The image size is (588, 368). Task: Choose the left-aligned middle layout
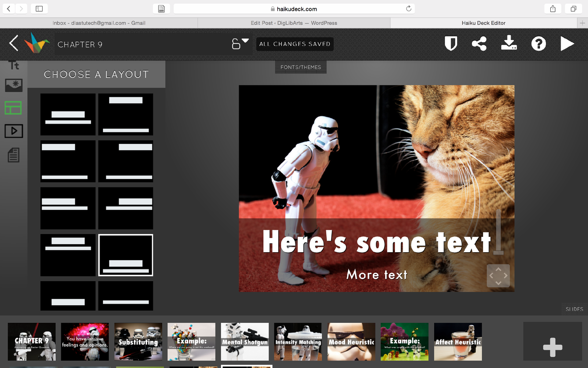click(68, 208)
